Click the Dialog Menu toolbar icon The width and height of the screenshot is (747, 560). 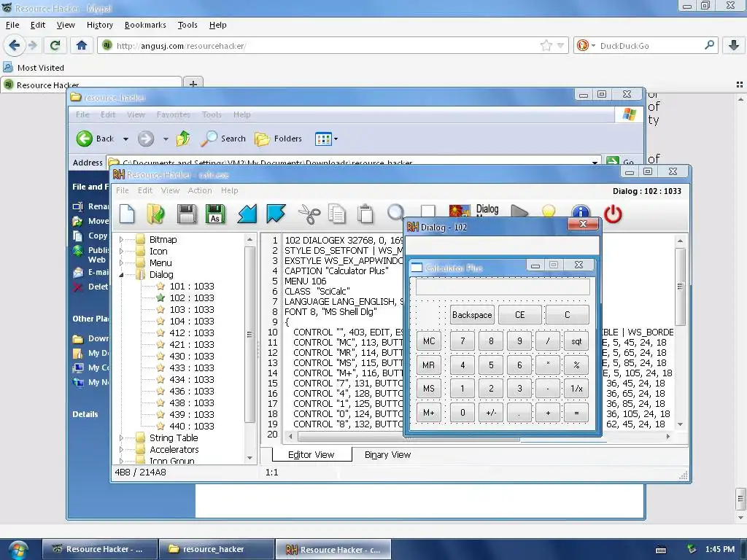pos(487,210)
